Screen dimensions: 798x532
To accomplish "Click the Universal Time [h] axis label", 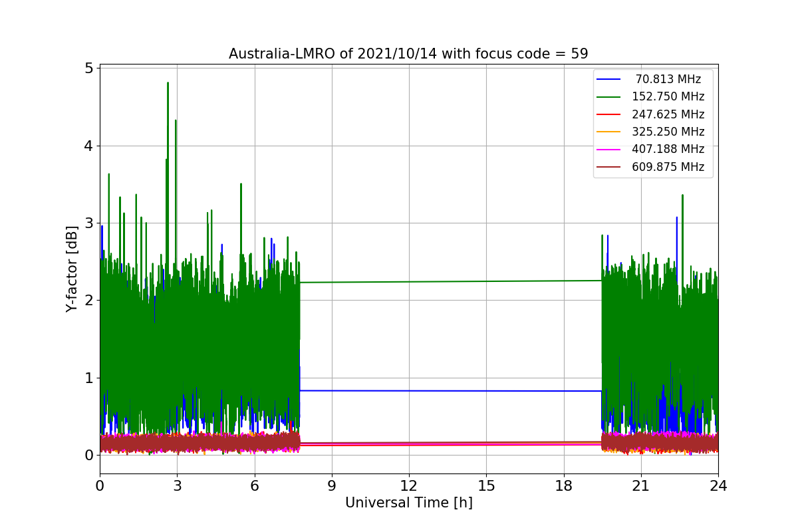I will tap(408, 503).
